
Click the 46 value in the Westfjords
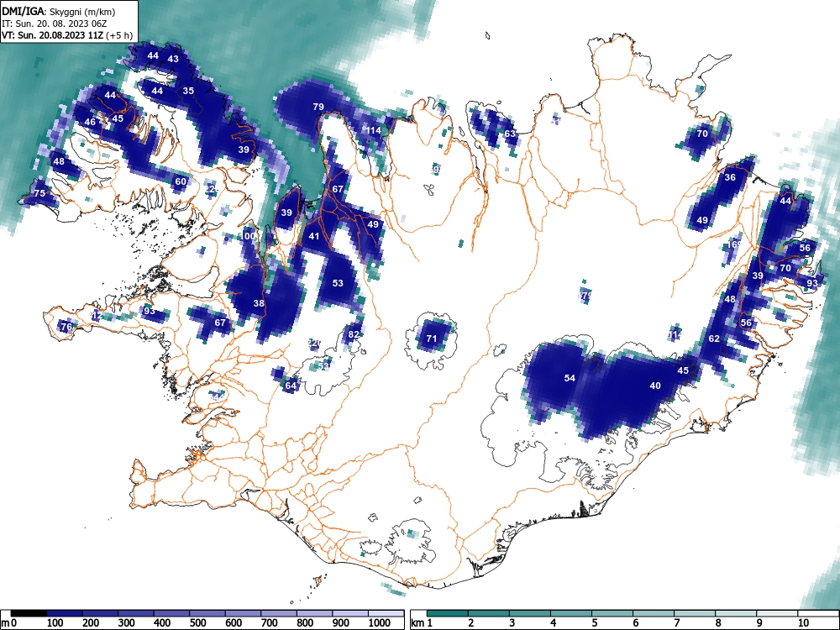click(90, 122)
